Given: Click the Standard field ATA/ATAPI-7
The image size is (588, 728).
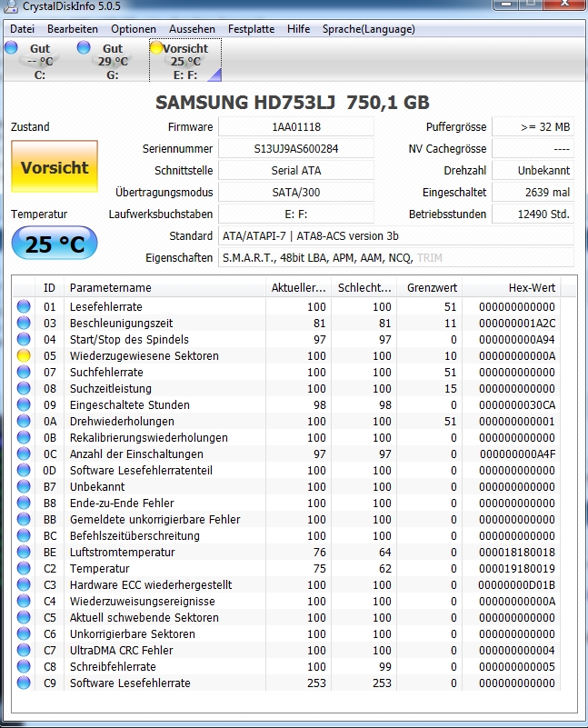Looking at the screenshot, I should (x=396, y=236).
